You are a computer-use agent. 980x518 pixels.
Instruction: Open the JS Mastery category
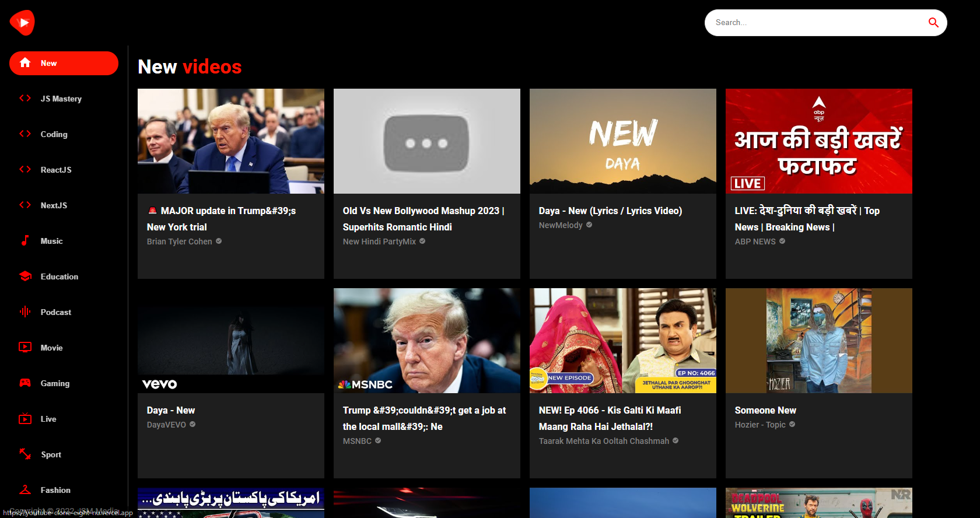[64, 99]
